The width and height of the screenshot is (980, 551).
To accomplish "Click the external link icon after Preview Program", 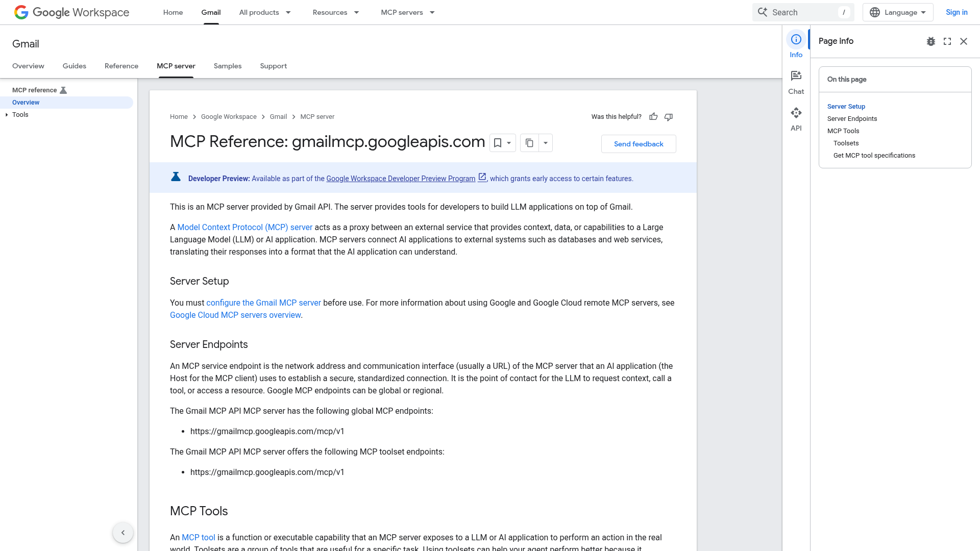I will [x=482, y=178].
